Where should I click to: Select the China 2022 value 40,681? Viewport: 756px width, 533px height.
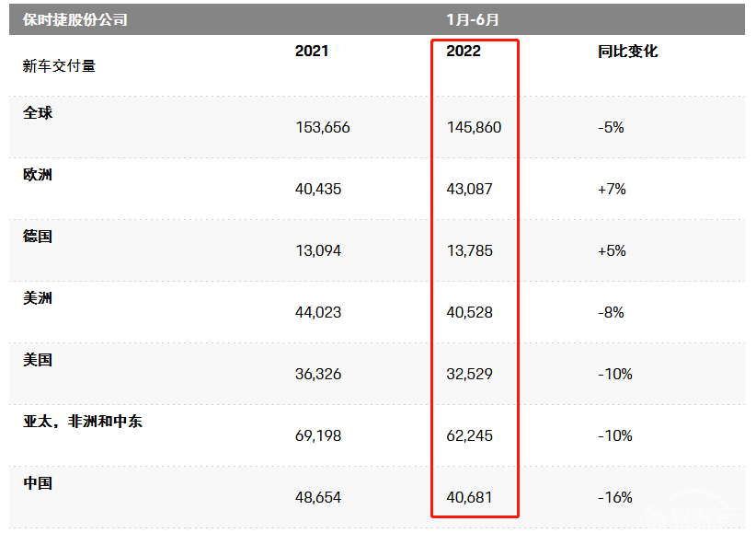(469, 497)
